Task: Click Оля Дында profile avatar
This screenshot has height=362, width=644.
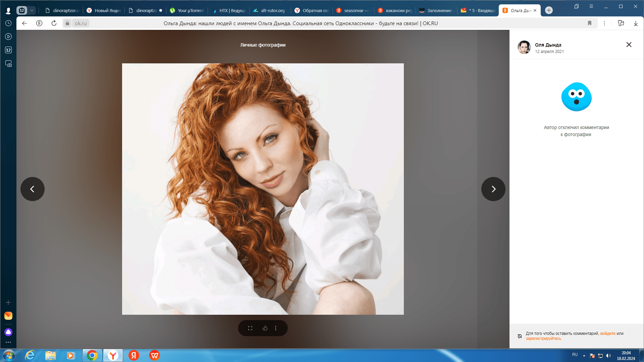Action: (524, 47)
